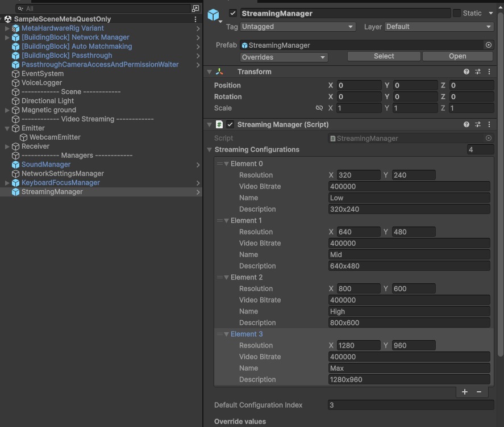The height and width of the screenshot is (427, 504).
Task: Open the Tag dropdown
Action: point(298,27)
